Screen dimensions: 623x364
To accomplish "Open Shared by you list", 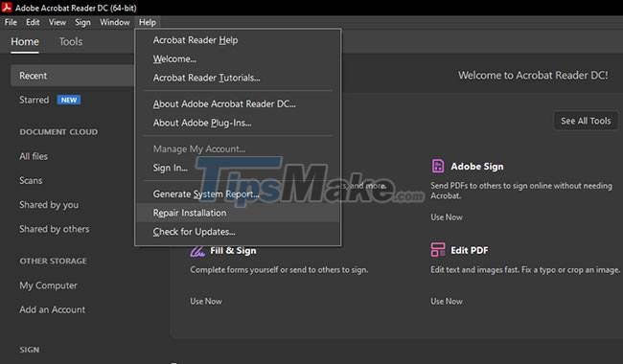I will pos(49,205).
